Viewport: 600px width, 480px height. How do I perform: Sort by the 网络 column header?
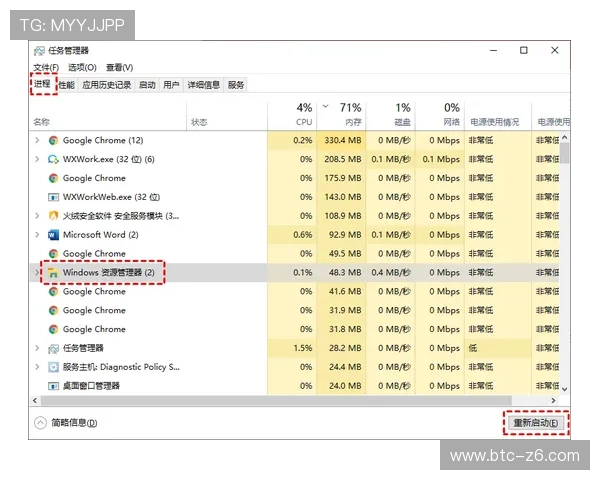pos(440,115)
